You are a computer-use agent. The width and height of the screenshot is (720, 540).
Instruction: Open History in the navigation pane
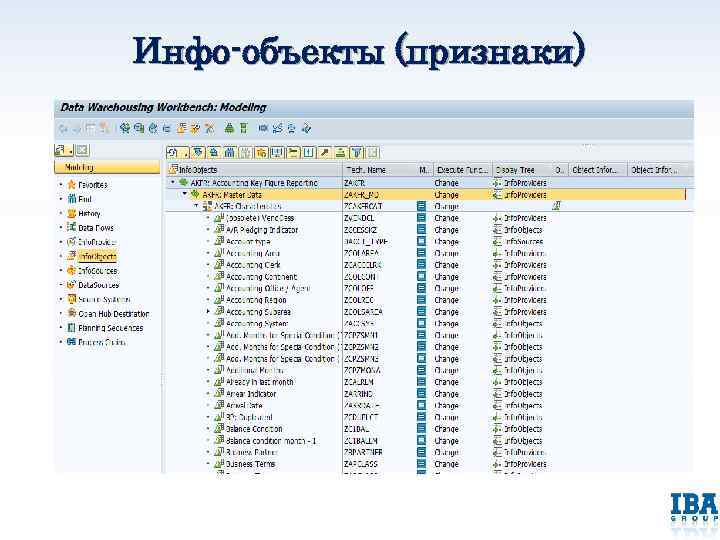tap(89, 214)
